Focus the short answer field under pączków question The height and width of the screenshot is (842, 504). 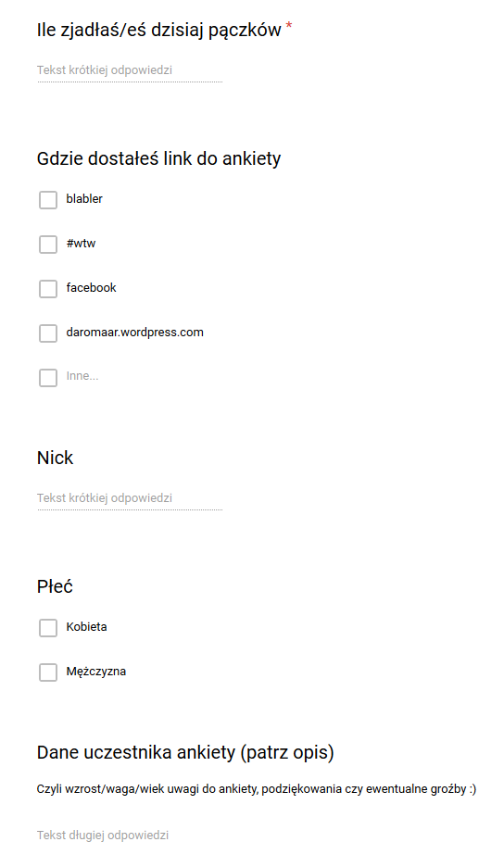click(130, 71)
